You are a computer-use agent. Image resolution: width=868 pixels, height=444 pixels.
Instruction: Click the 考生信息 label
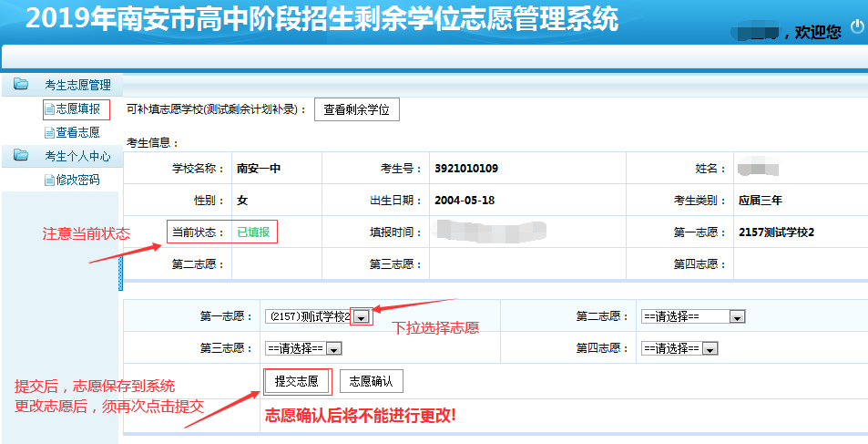tap(153, 143)
